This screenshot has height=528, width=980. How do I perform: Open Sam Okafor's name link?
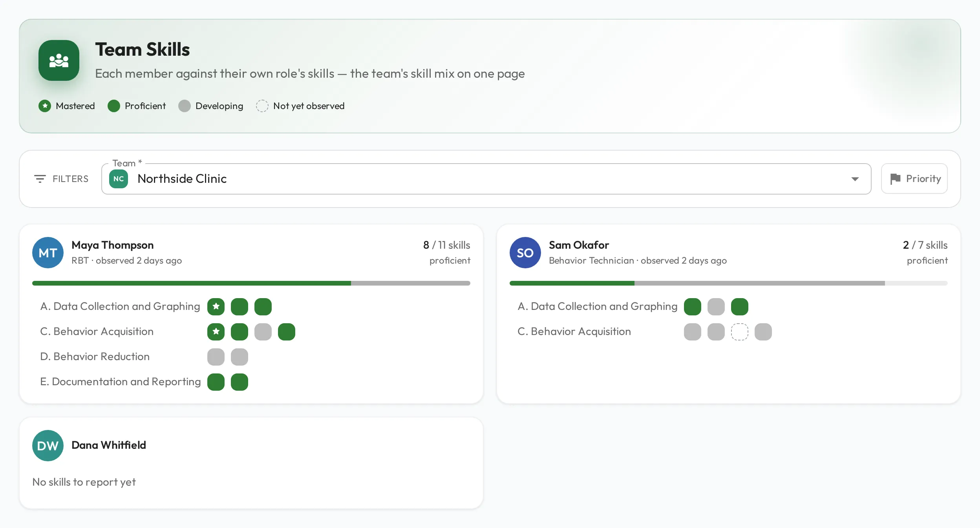tap(579, 245)
